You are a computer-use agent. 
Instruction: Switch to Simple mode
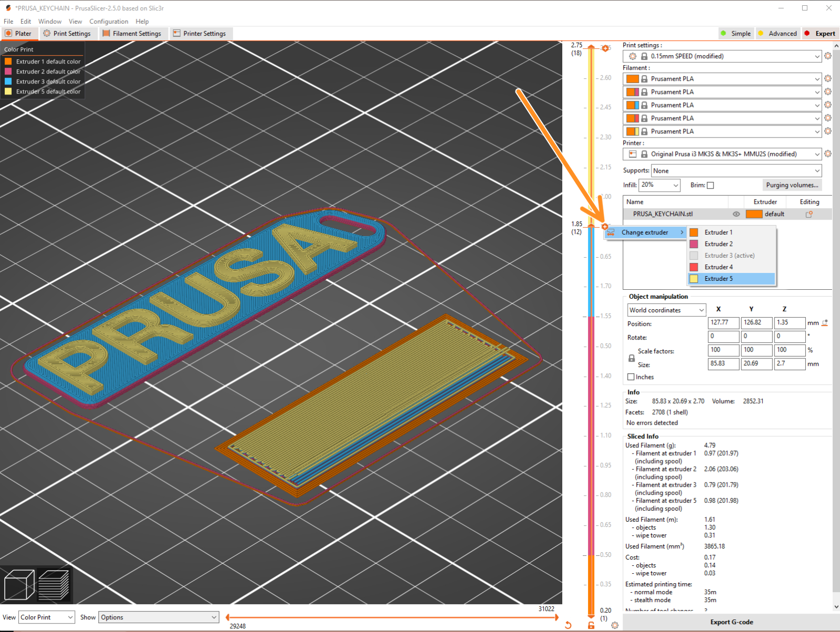(x=736, y=34)
